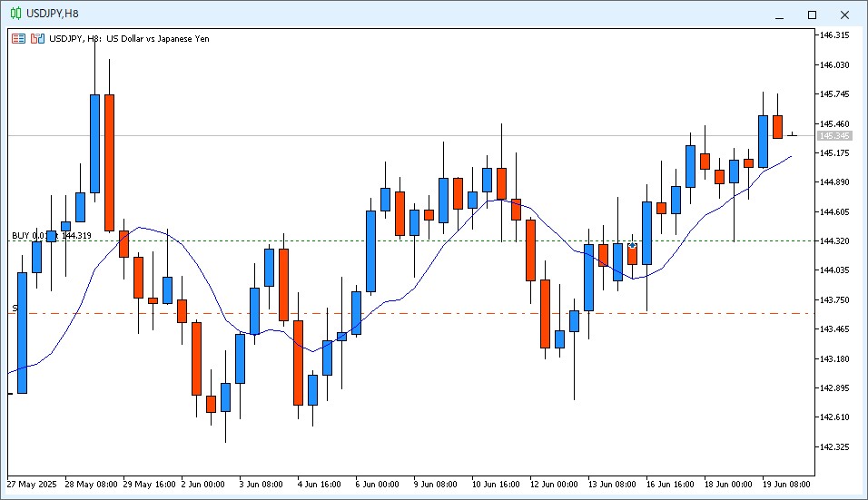The image size is (868, 500).
Task: Click the 143.465 price scale label
Action: (x=834, y=329)
